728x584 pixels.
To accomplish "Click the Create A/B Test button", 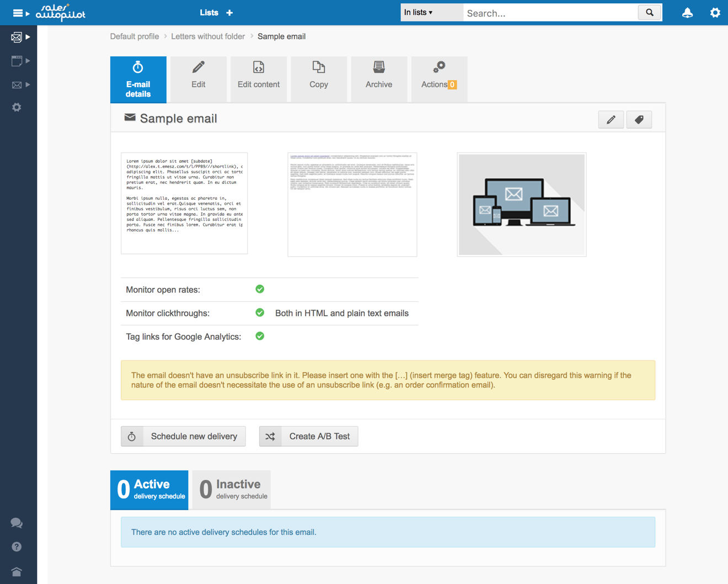I will 308,436.
